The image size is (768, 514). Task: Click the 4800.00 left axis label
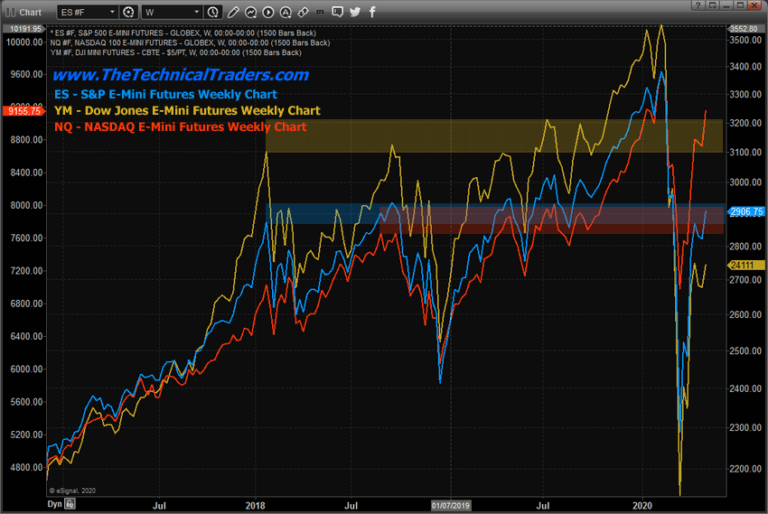(x=26, y=467)
